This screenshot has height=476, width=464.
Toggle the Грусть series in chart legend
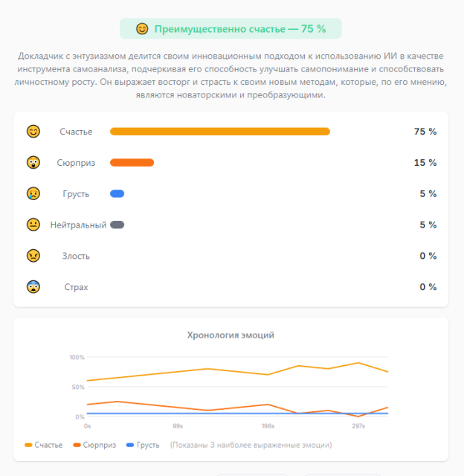[x=143, y=445]
